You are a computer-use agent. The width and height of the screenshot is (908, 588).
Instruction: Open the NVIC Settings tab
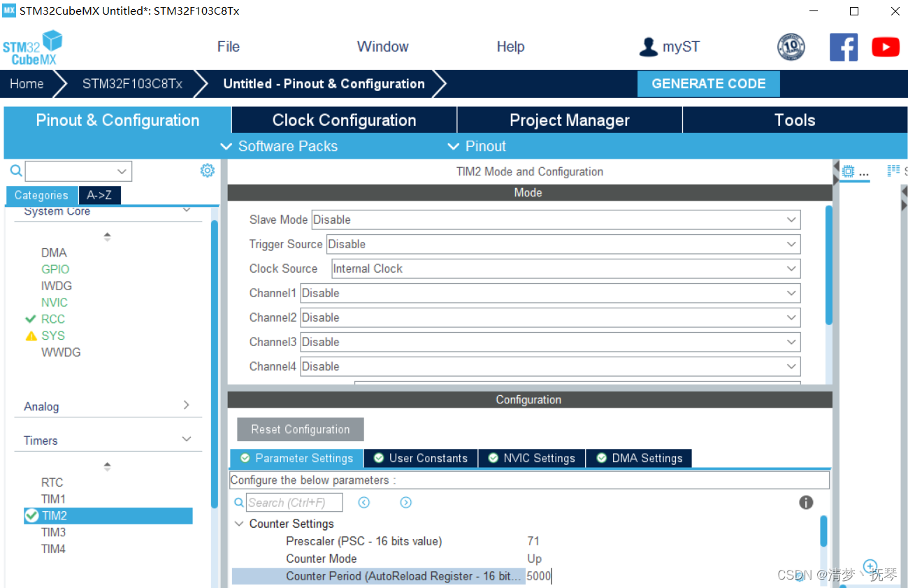(532, 458)
